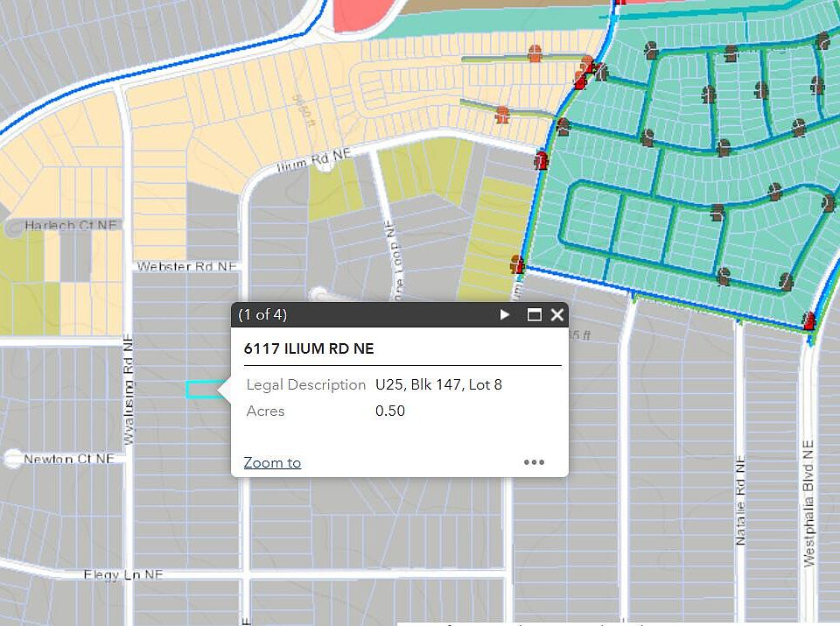Click the Wyalusing Rd NE label
The image size is (840, 626).
[128, 390]
